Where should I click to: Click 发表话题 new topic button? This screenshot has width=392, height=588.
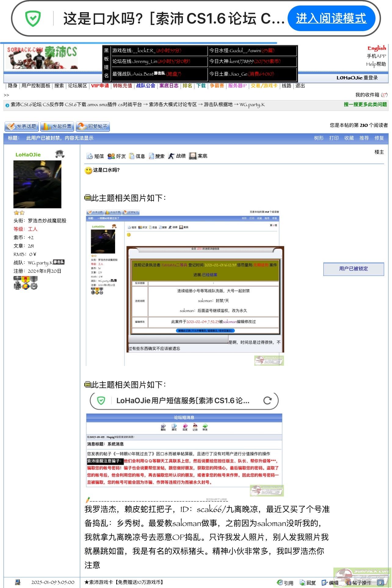(x=22, y=127)
